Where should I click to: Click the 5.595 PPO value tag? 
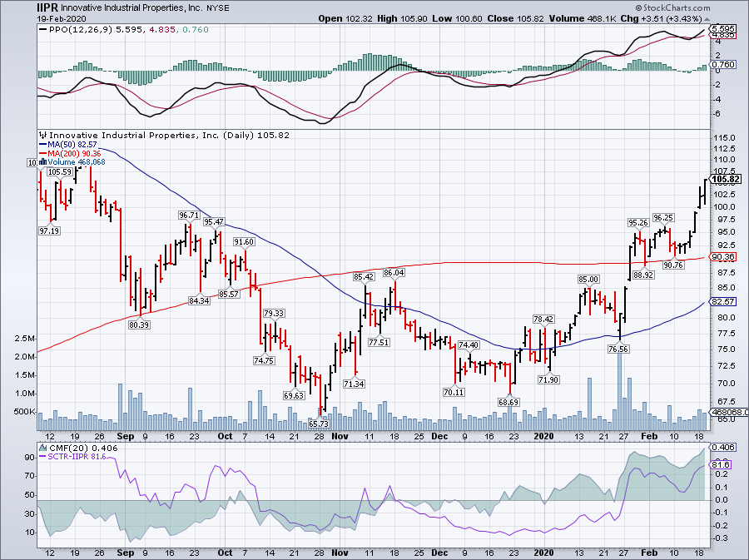723,28
